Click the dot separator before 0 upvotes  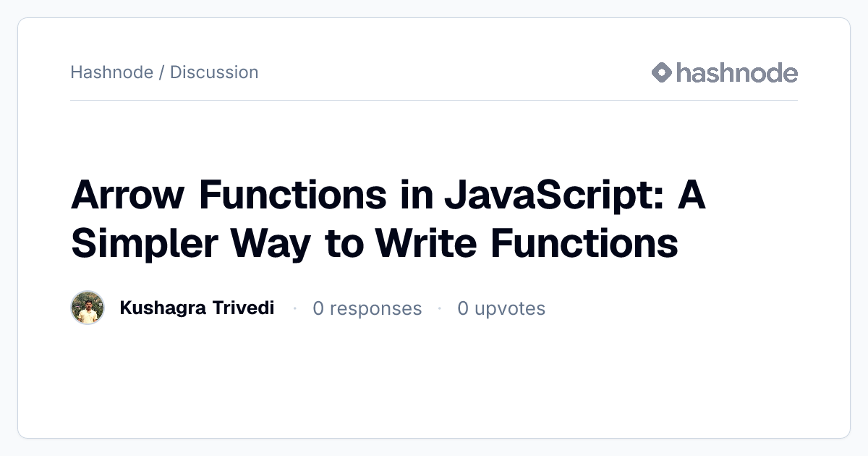(x=439, y=308)
